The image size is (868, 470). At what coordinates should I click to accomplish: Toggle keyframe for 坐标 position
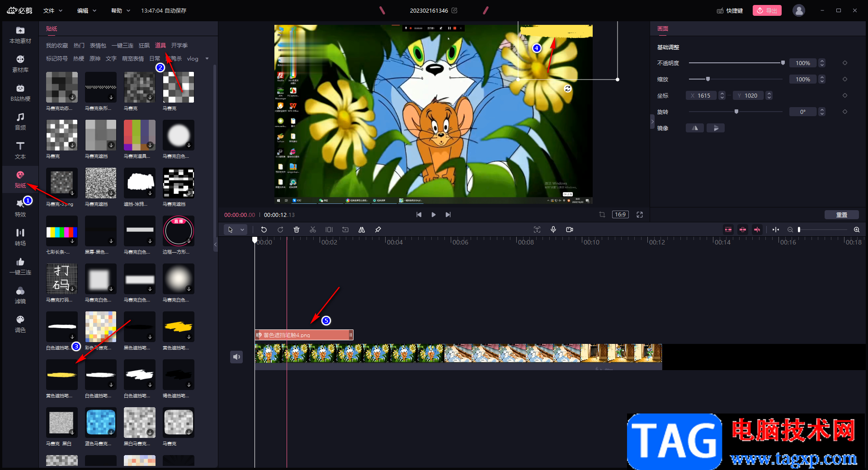[845, 95]
